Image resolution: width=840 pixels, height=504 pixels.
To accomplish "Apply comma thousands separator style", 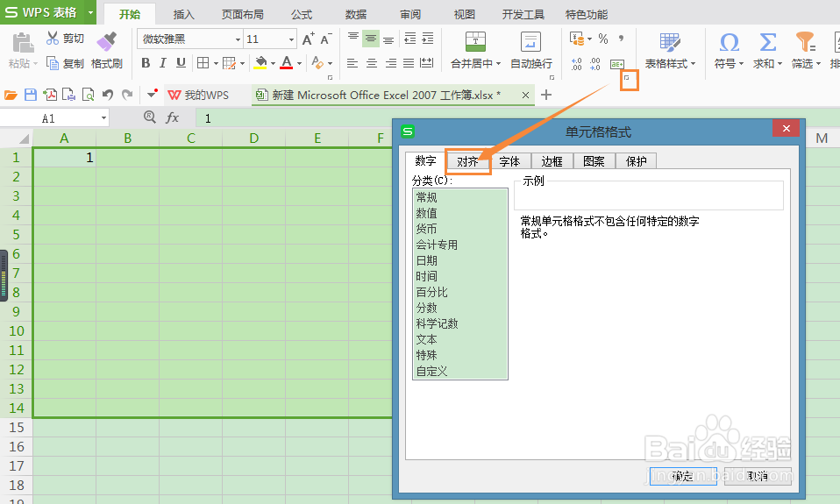I will [621, 39].
